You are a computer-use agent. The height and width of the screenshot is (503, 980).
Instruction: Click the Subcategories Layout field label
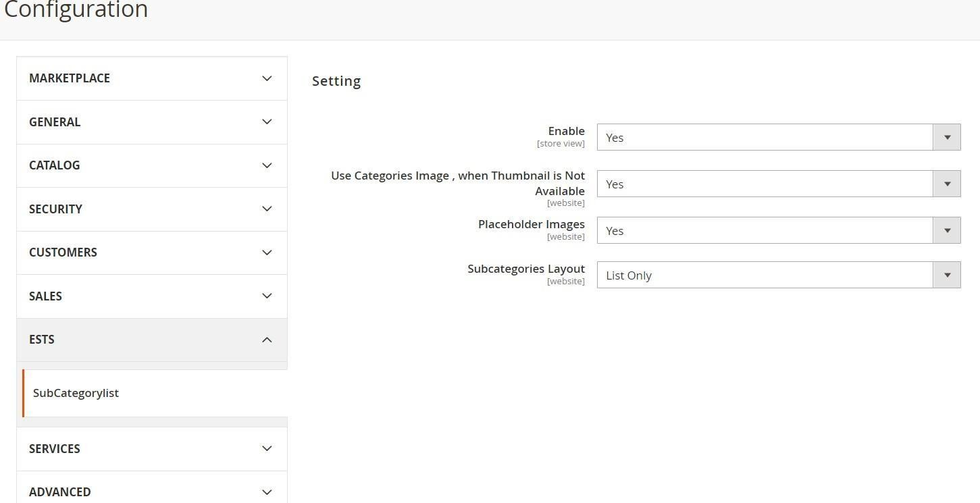point(525,269)
